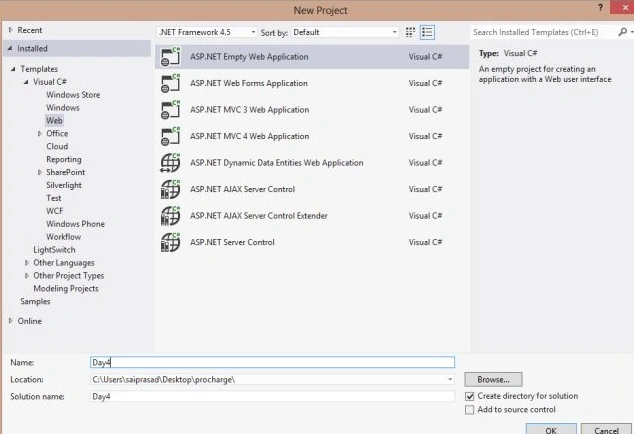Viewport: 634px width, 434px height.
Task: Expand the Other Languages node
Action: pos(27,263)
